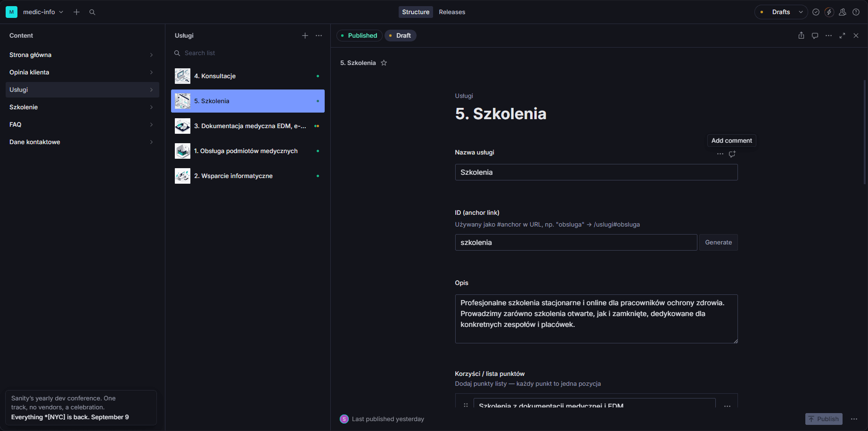This screenshot has height=431, width=868.
Task: Open the medic-info workspace dropdown
Action: [x=43, y=12]
